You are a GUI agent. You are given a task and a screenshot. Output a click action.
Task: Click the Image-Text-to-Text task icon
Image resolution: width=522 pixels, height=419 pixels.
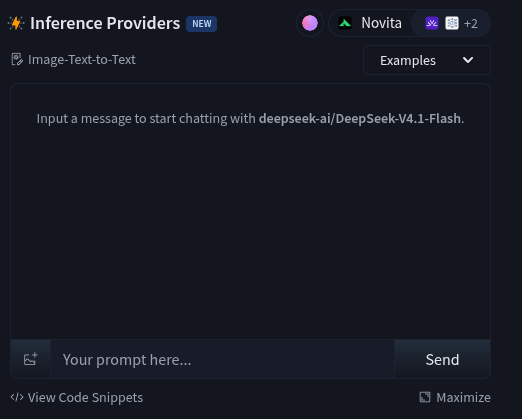(x=17, y=60)
